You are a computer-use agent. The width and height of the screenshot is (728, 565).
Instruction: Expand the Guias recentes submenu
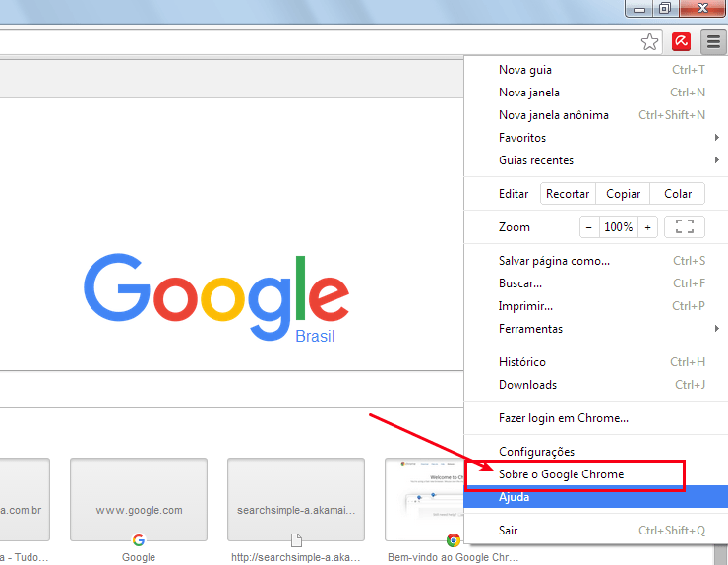[x=595, y=160]
